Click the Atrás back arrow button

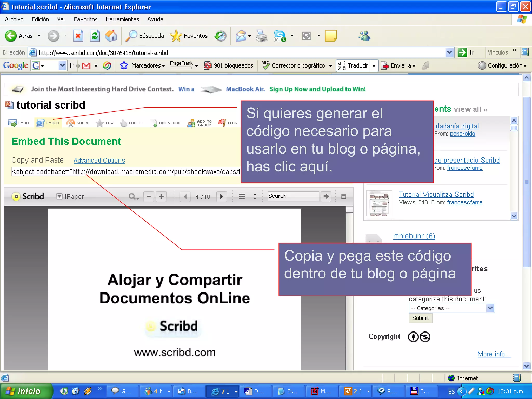click(x=11, y=36)
